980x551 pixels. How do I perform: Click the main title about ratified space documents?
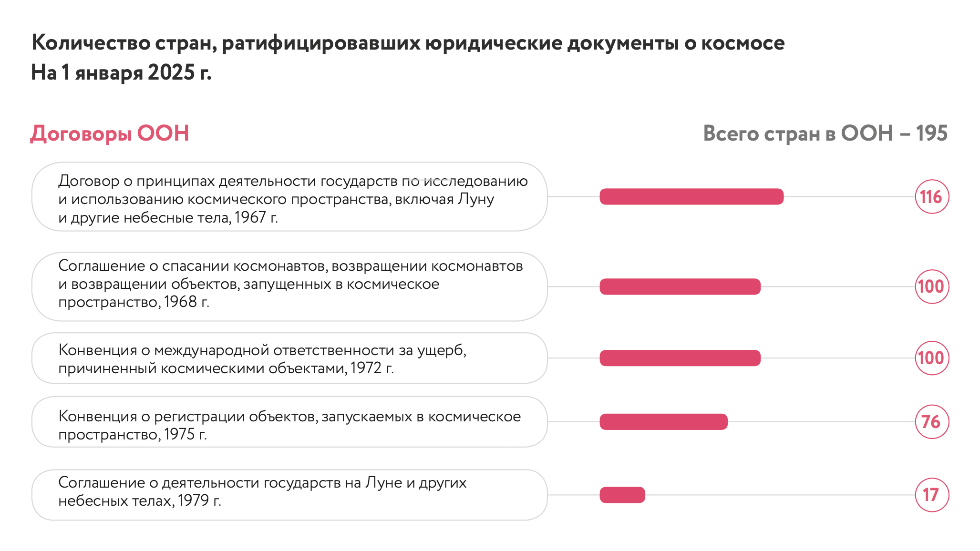tap(408, 43)
